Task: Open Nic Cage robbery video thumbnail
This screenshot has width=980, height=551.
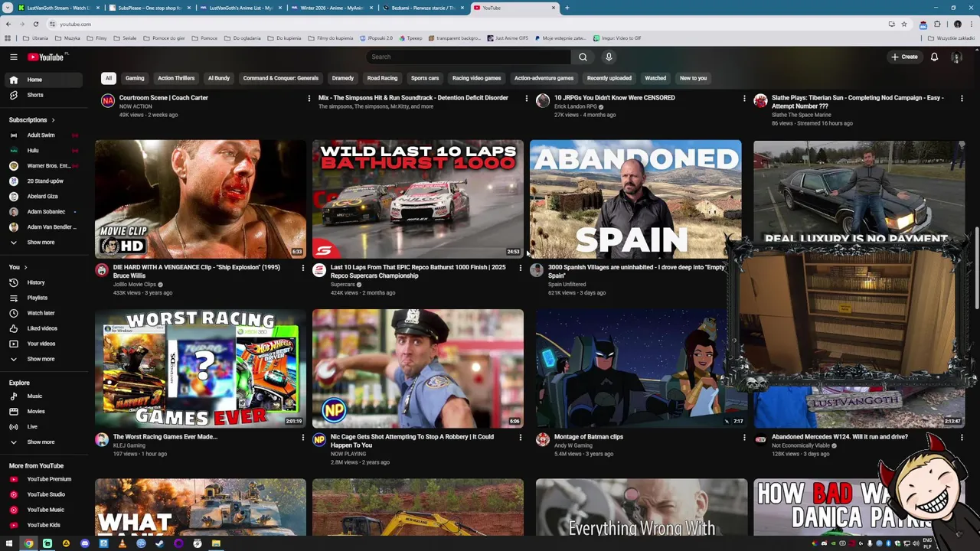Action: tap(418, 369)
